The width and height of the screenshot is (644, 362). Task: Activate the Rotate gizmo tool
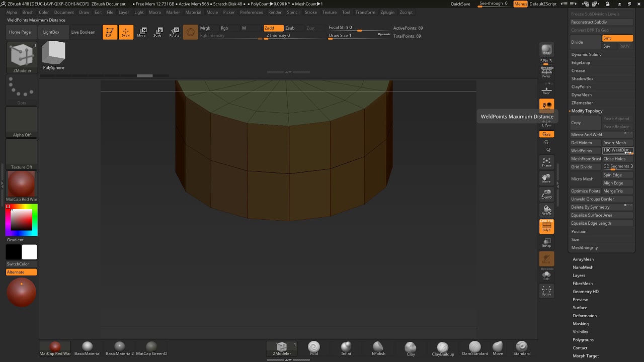coord(174,32)
